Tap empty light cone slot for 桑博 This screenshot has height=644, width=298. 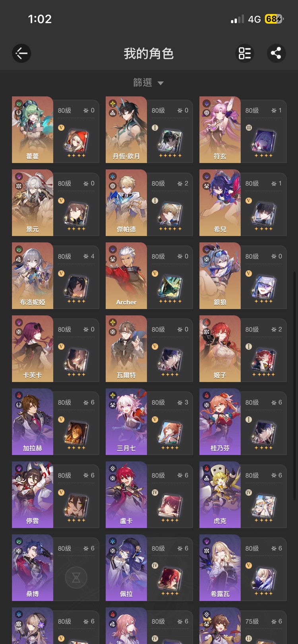point(76,577)
